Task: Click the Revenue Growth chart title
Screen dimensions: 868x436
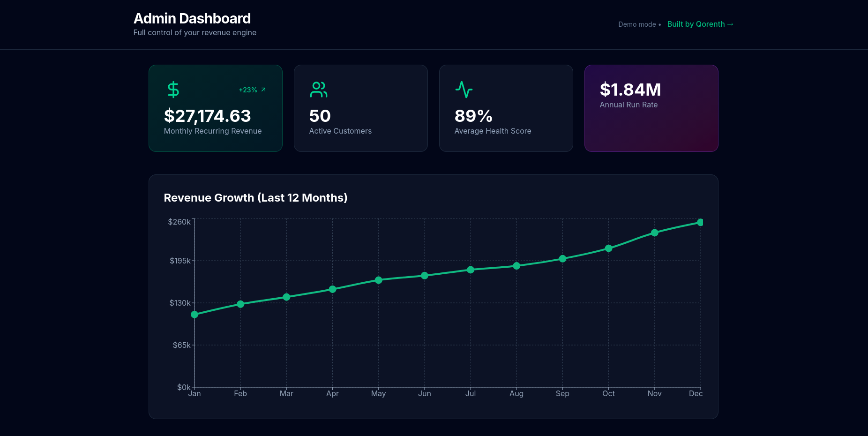Action: 255,197
